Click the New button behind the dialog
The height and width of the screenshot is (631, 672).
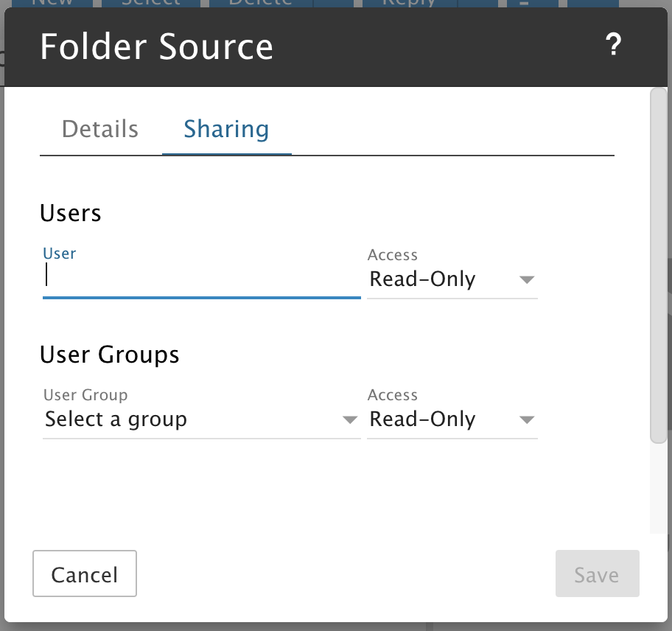point(53,3)
